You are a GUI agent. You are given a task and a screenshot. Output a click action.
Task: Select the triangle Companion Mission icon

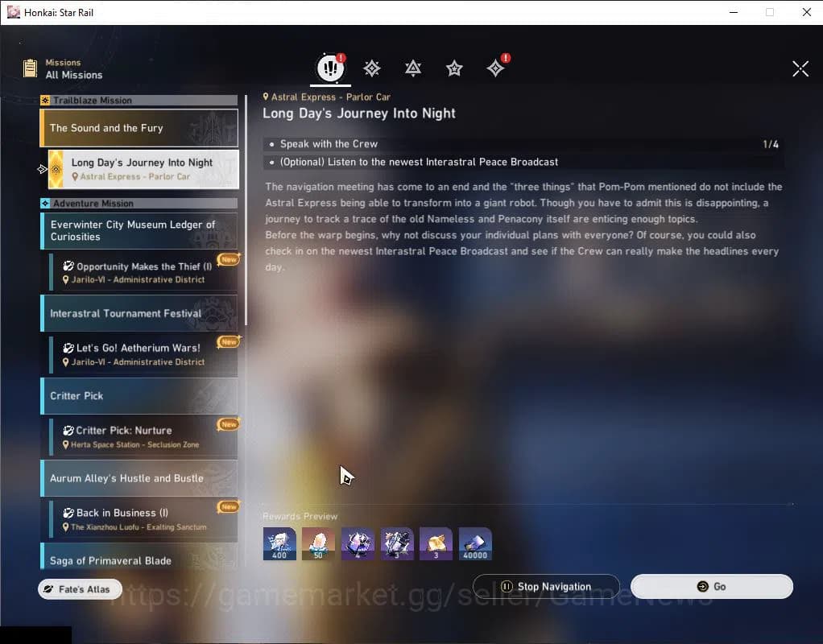(412, 68)
